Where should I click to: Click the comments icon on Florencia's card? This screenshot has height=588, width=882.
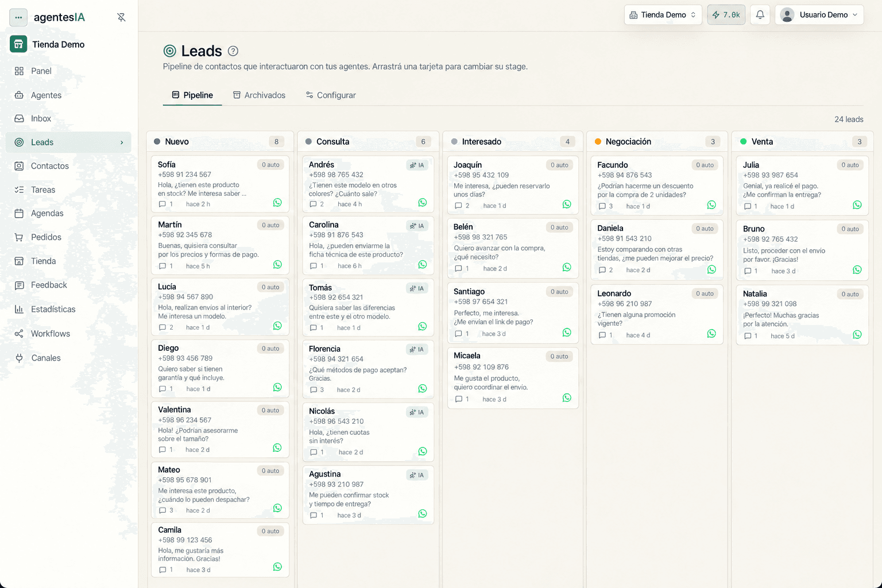point(314,390)
